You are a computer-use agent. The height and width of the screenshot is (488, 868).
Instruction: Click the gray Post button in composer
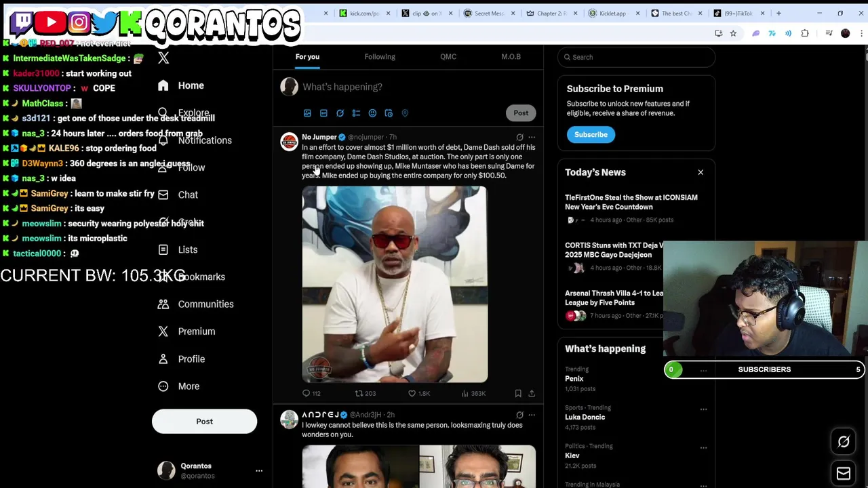(x=521, y=113)
